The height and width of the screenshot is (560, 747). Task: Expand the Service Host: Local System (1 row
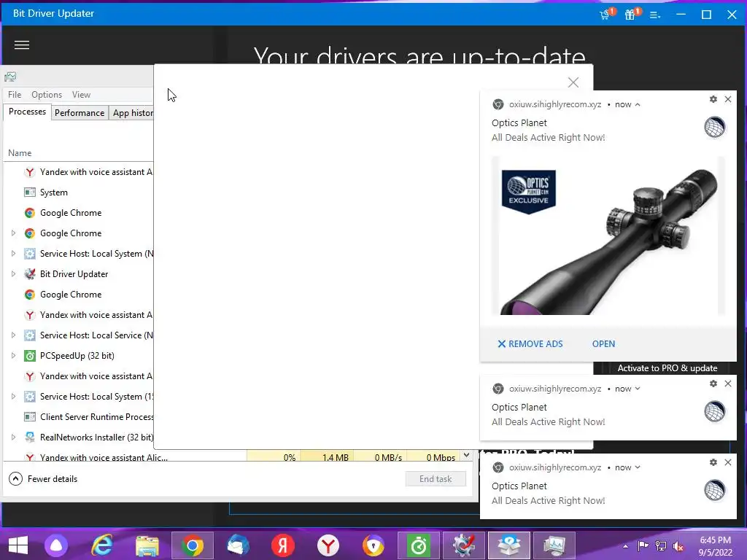pyautogui.click(x=13, y=396)
